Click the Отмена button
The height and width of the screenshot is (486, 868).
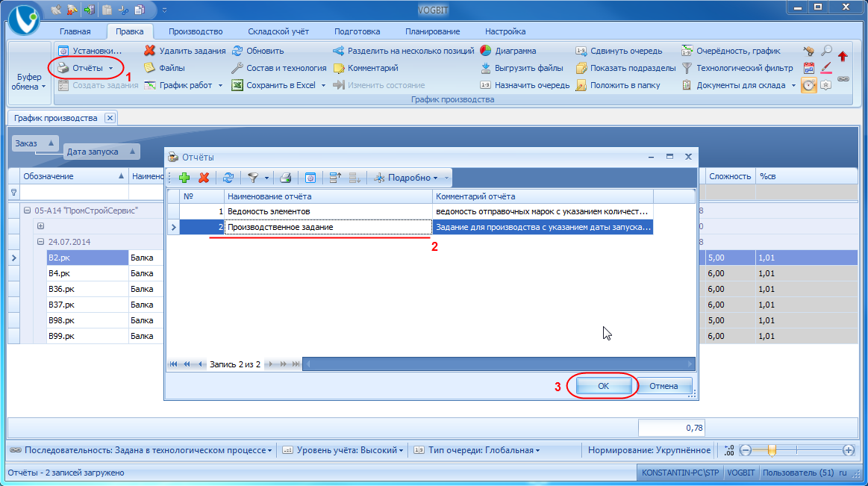coord(664,386)
